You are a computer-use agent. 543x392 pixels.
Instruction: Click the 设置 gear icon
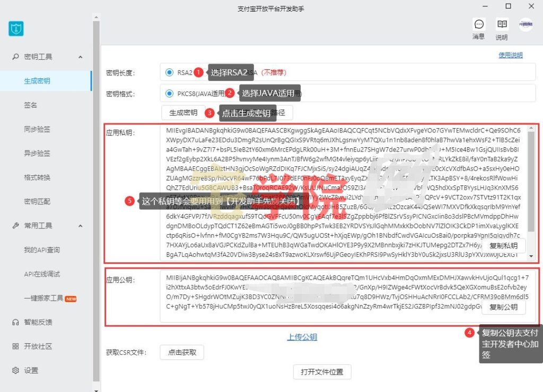[x=15, y=370]
